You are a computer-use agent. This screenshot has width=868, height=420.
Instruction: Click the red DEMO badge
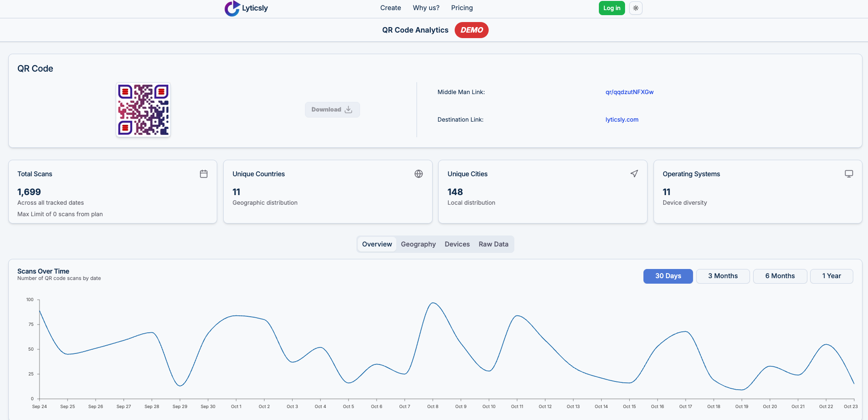(472, 30)
